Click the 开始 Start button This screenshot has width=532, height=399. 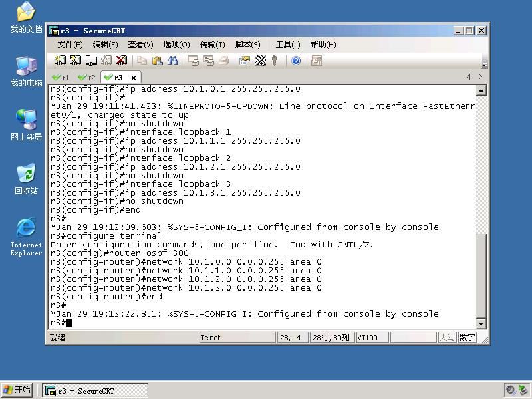[17, 390]
